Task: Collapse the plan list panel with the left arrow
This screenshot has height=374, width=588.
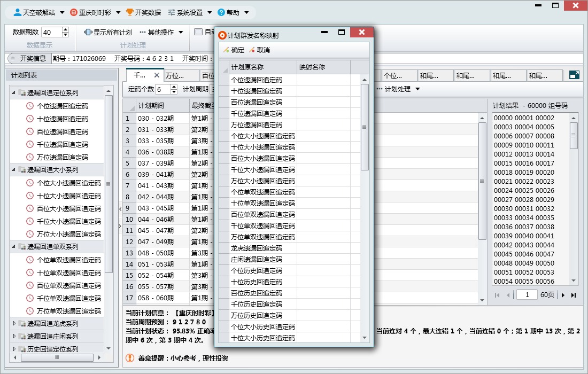Action: [120, 208]
